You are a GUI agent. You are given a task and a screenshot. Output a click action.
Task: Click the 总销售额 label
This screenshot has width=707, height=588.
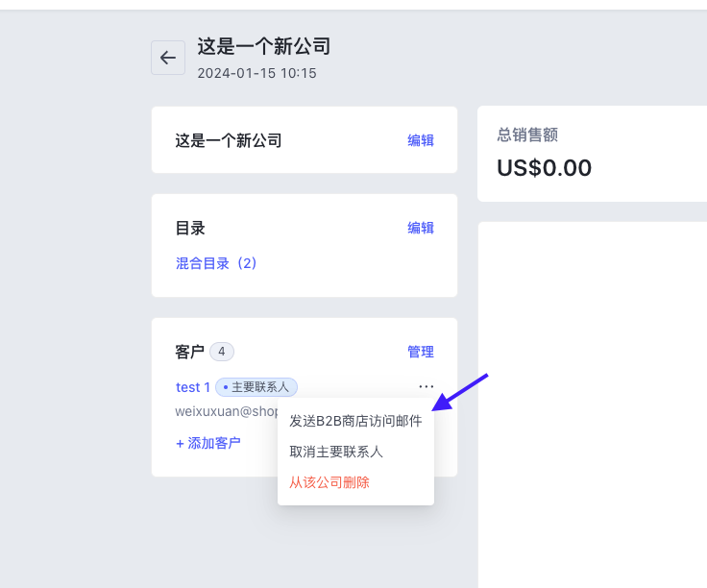[527, 135]
